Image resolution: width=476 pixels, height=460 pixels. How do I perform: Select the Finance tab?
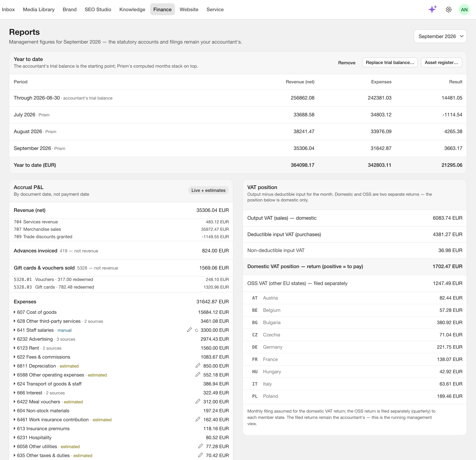pyautogui.click(x=162, y=10)
